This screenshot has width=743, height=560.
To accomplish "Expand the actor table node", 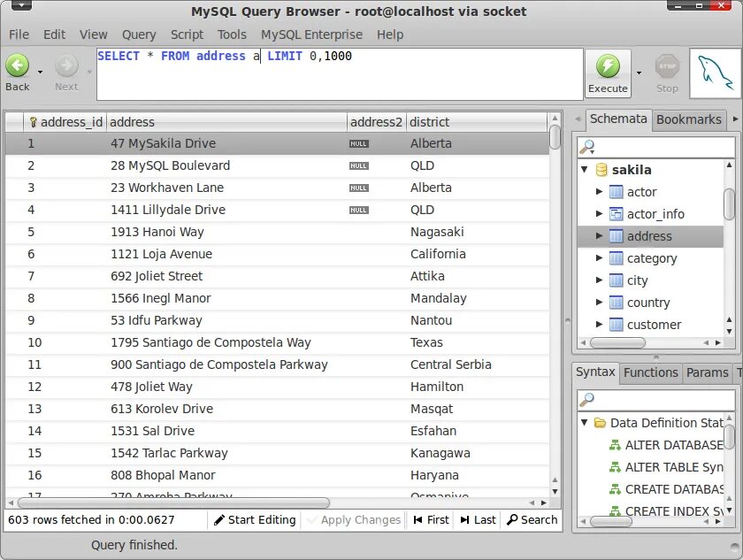I will (599, 191).
